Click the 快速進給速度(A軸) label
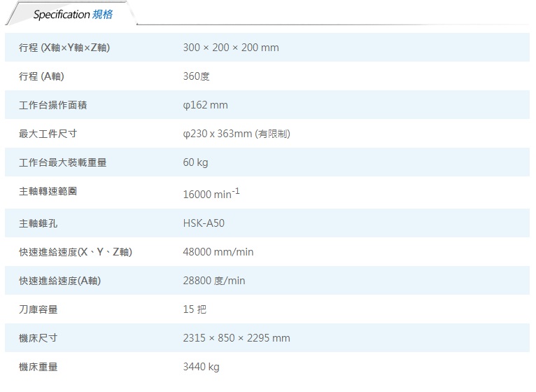 click(59, 281)
